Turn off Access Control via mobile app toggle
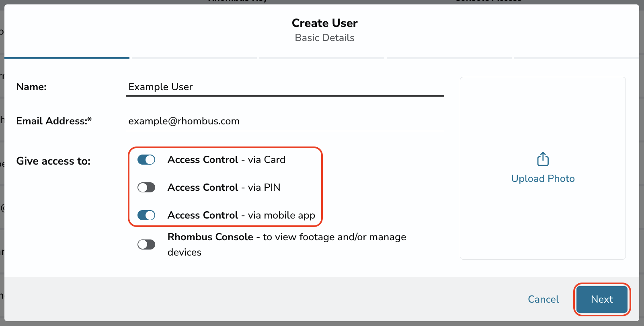The height and width of the screenshot is (326, 644). pos(146,215)
